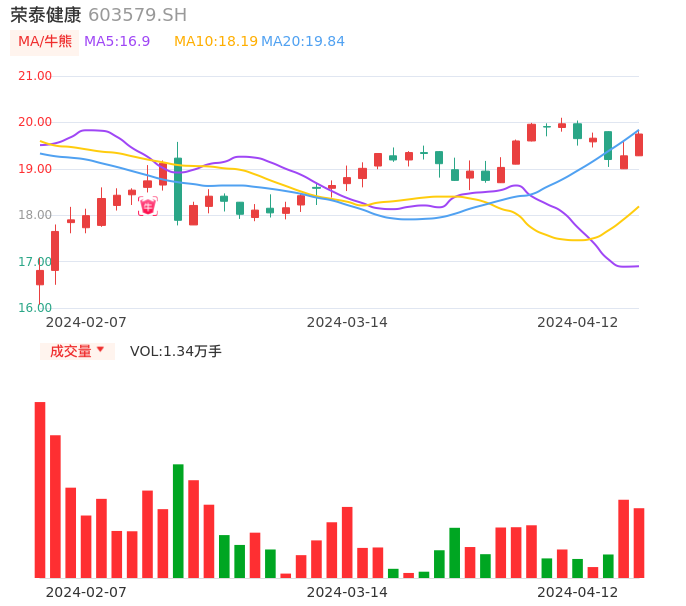686x606 pixels.
Task: Click the 2024-04-12 date label under volume chart
Action: tap(578, 591)
